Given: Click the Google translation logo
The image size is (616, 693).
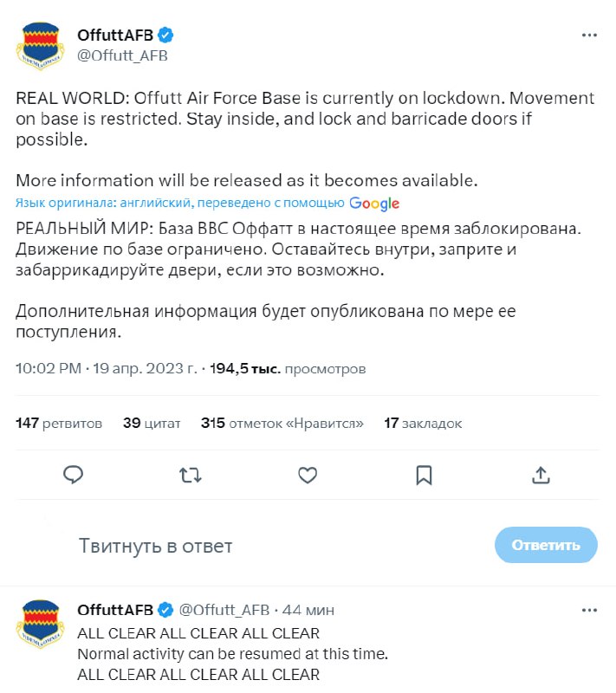Looking at the screenshot, I should tap(374, 204).
